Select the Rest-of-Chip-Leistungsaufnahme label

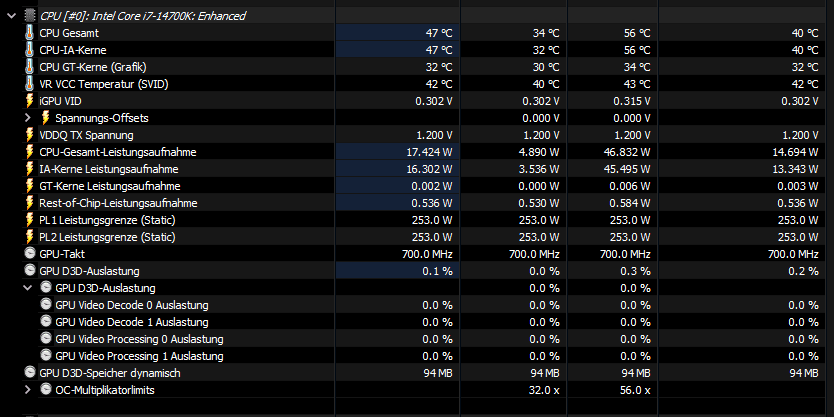click(119, 203)
